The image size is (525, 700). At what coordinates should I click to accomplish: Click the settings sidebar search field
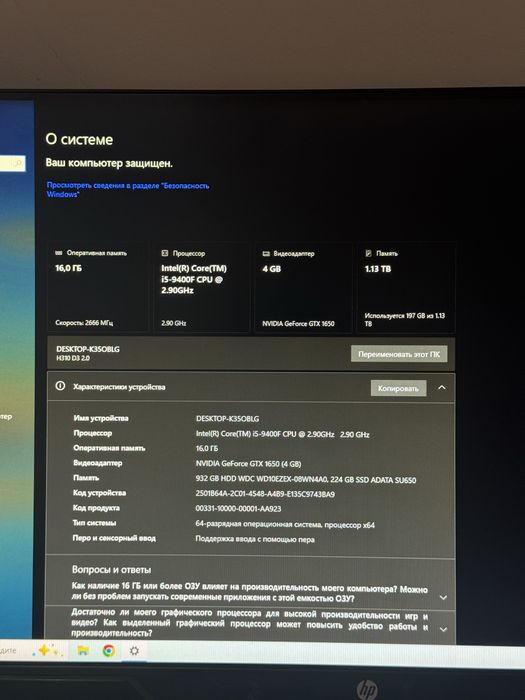[x=12, y=163]
